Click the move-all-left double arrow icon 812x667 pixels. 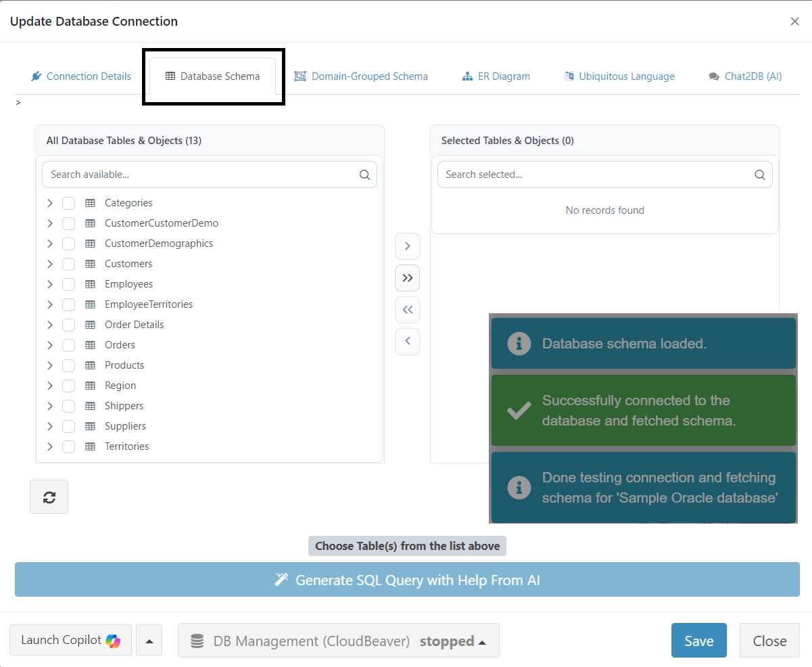407,309
